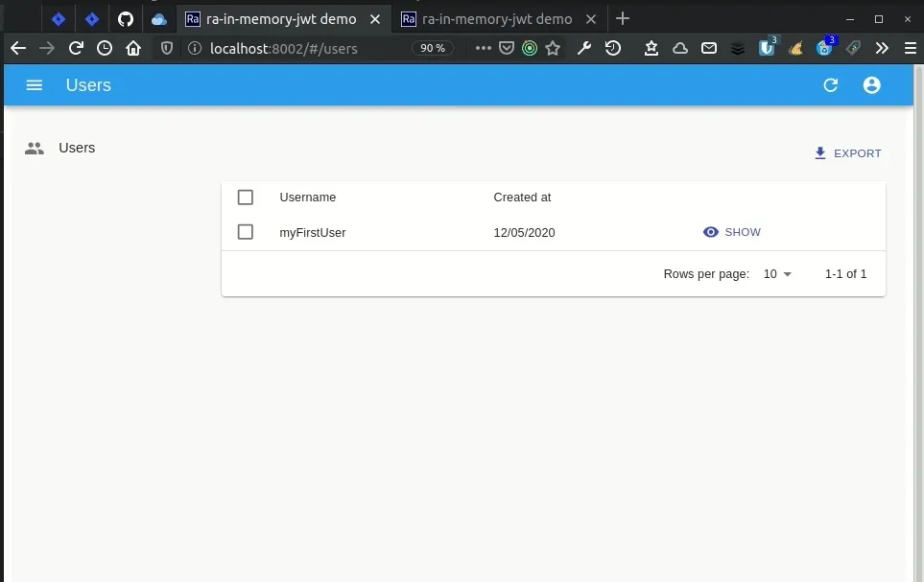This screenshot has height=582, width=924.
Task: Open Firefox bookmarks with the star icon
Action: click(553, 48)
